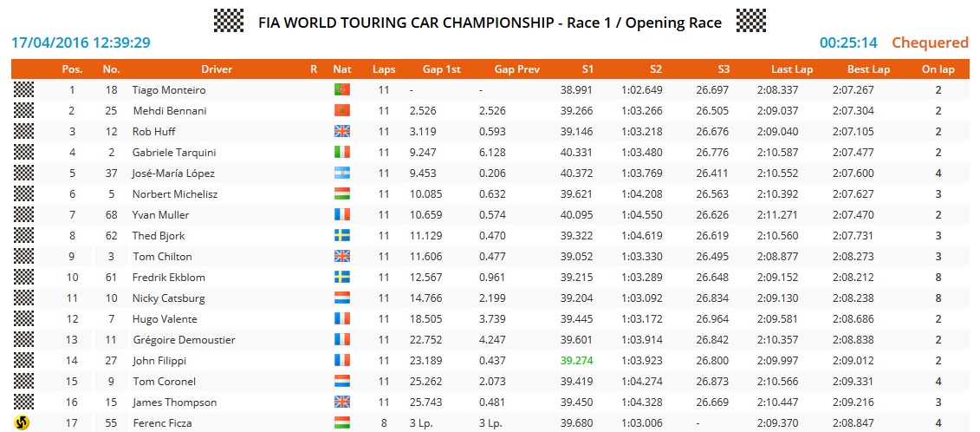
Task: Click the Argentine flag next to José-María López
Action: (341, 173)
